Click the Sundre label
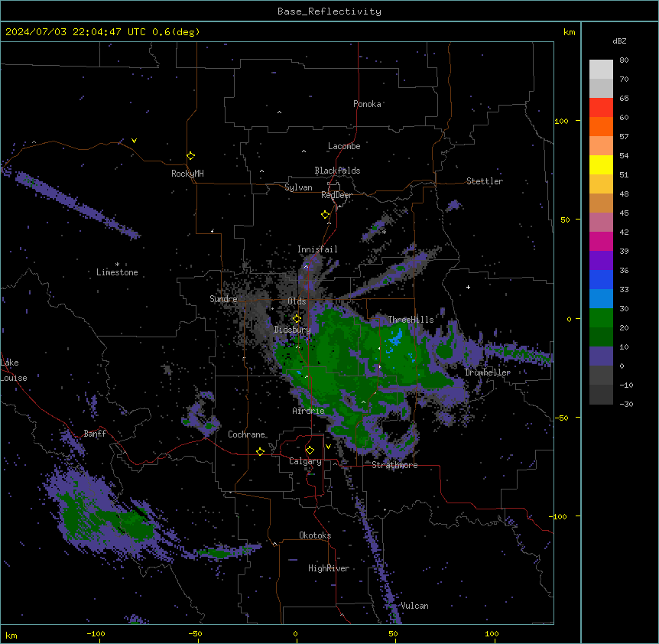 (223, 299)
